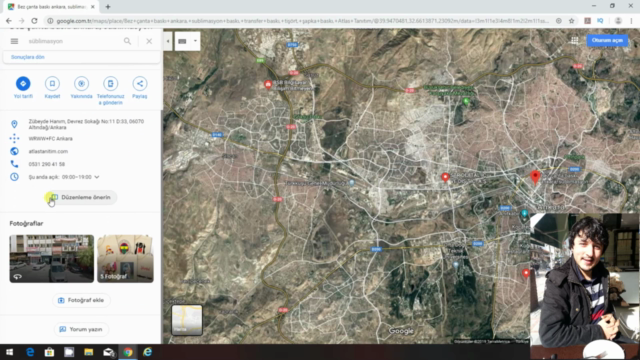
Task: Collapse the side panel arrow
Action: [x=168, y=41]
